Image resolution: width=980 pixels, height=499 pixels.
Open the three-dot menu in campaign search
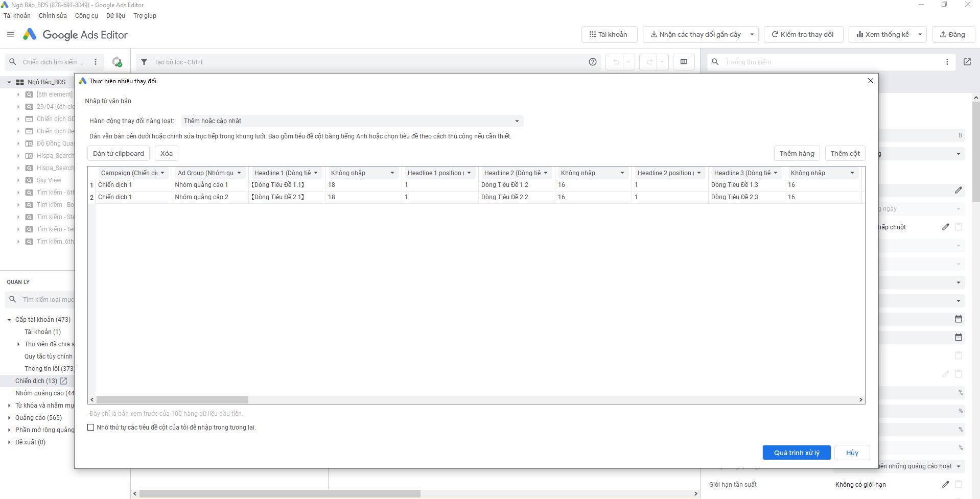[96, 62]
